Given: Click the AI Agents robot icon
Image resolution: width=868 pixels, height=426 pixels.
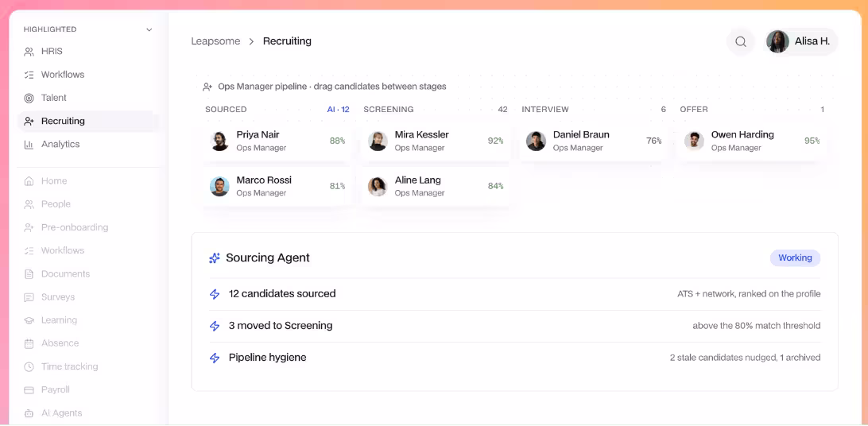Looking at the screenshot, I should point(29,413).
